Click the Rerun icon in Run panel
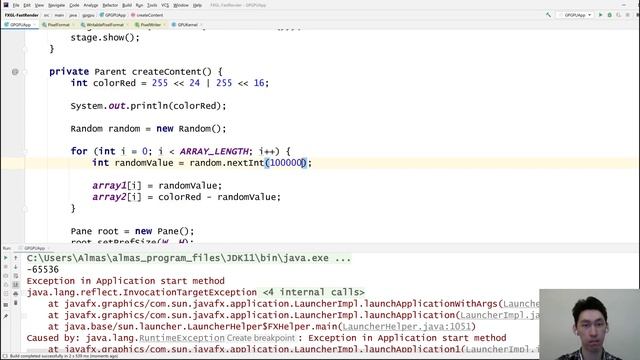Viewport: 640px width, 360px height. [x=6, y=258]
